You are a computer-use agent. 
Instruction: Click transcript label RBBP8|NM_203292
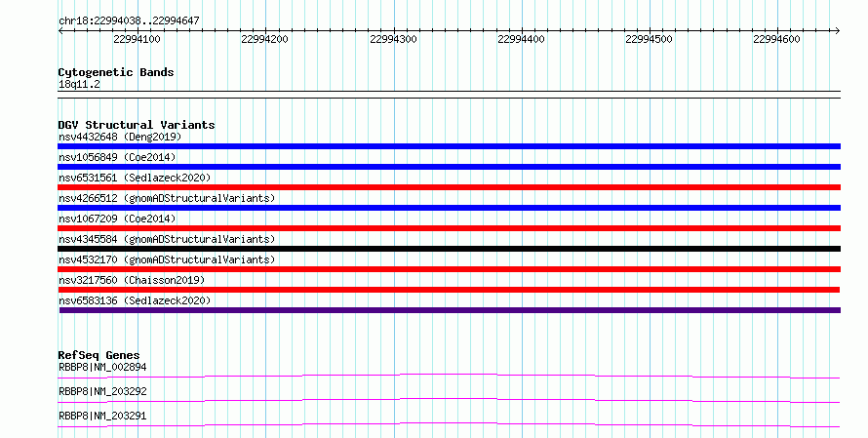[102, 391]
